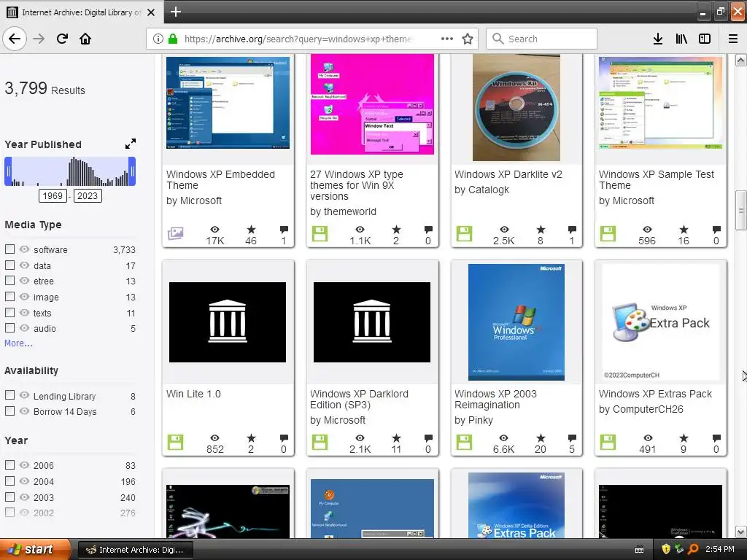Open Windows XP Sample Test Theme link

(656, 180)
